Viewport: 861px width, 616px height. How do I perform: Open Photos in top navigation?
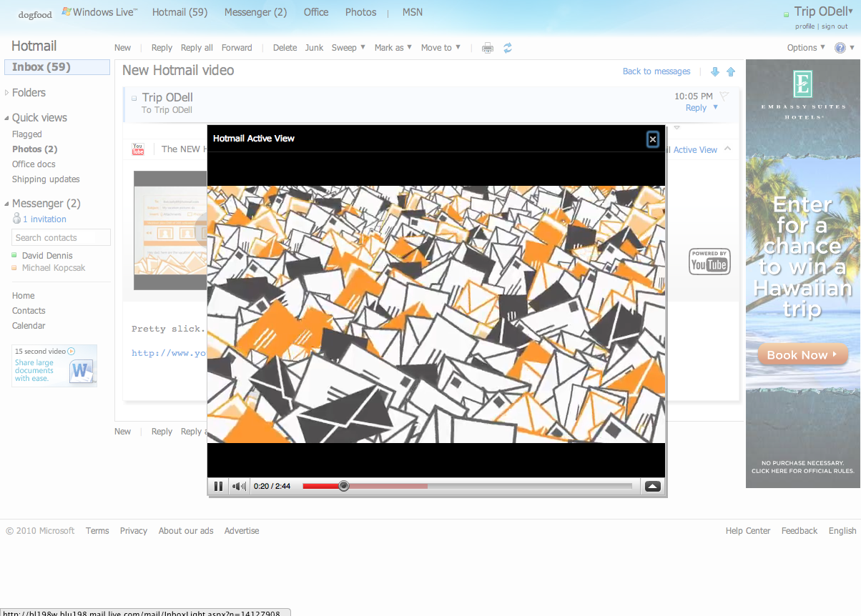point(360,12)
